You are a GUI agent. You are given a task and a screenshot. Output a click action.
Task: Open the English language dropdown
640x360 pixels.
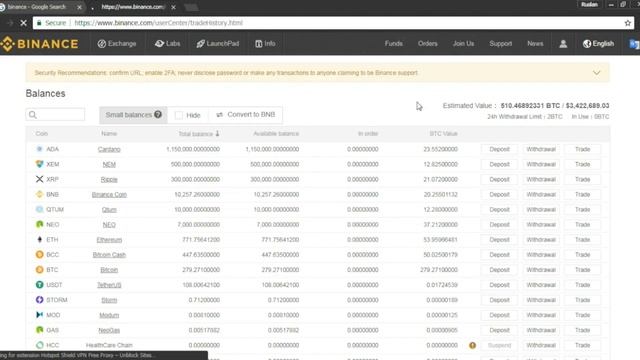[598, 44]
